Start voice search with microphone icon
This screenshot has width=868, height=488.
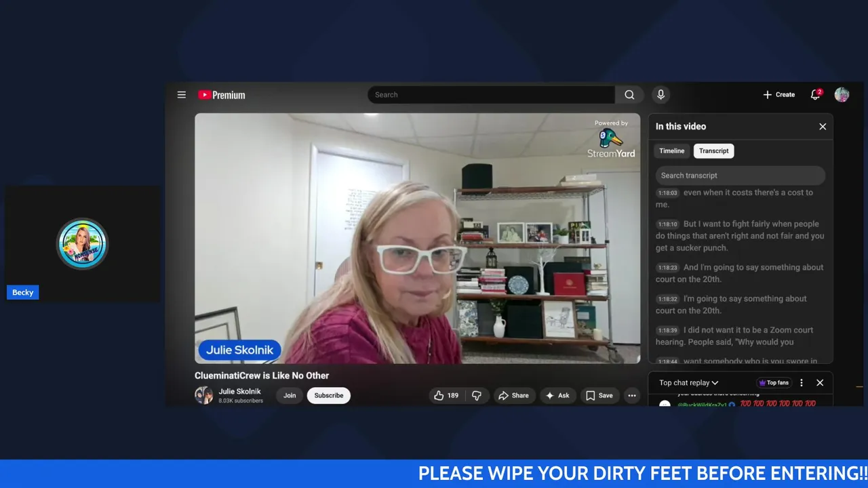(x=660, y=95)
